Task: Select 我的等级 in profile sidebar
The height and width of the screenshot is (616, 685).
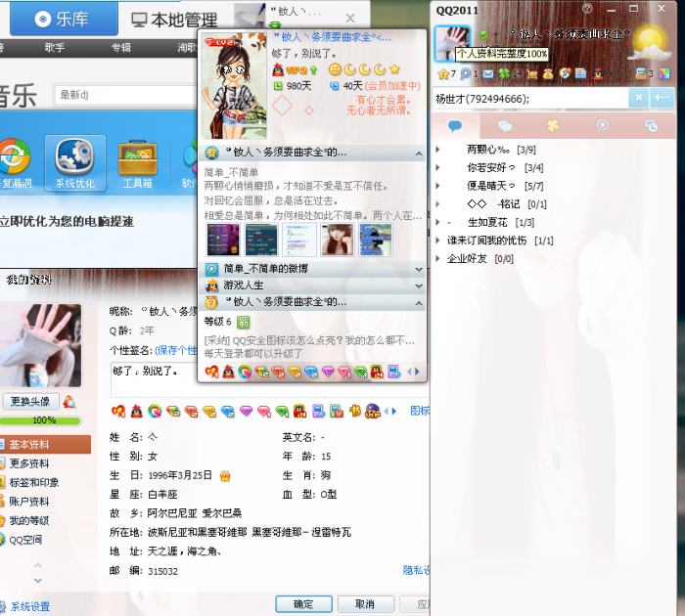Action: tap(29, 520)
